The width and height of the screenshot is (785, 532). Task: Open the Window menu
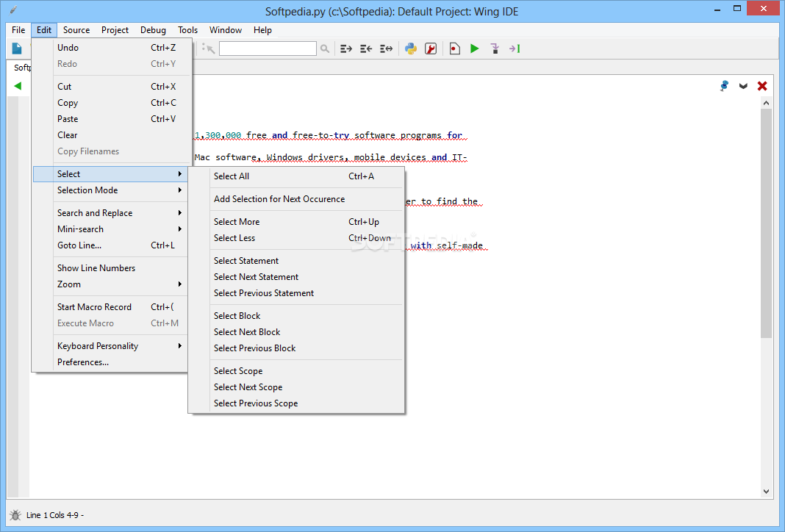click(x=226, y=30)
